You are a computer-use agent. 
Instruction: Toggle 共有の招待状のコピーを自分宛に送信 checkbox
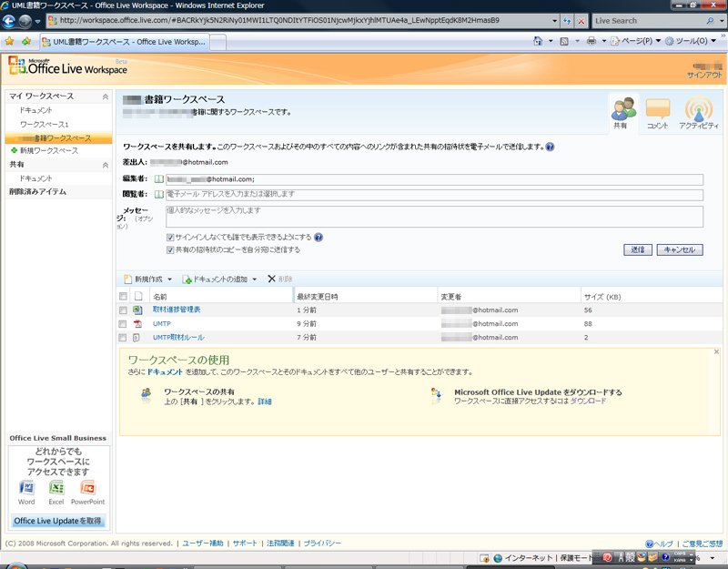click(x=170, y=249)
